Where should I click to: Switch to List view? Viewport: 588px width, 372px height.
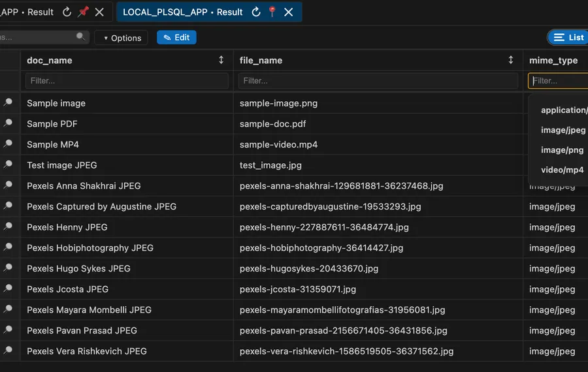tap(568, 37)
